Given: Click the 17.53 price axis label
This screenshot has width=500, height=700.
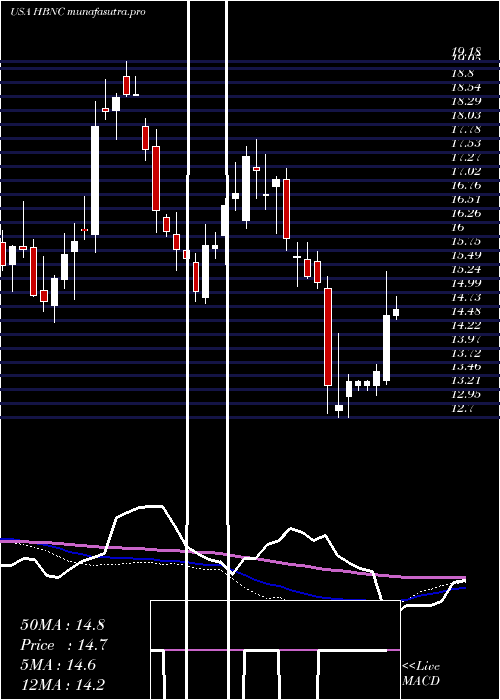Looking at the screenshot, I should (x=466, y=143).
